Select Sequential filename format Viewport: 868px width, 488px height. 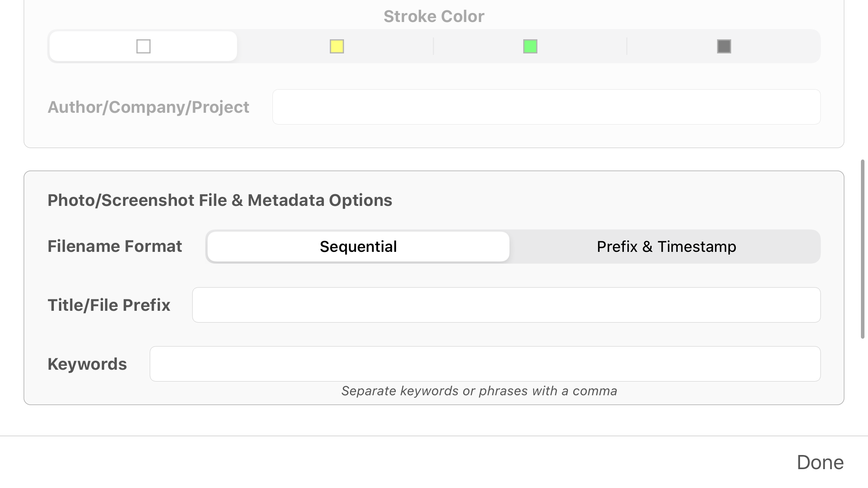358,247
